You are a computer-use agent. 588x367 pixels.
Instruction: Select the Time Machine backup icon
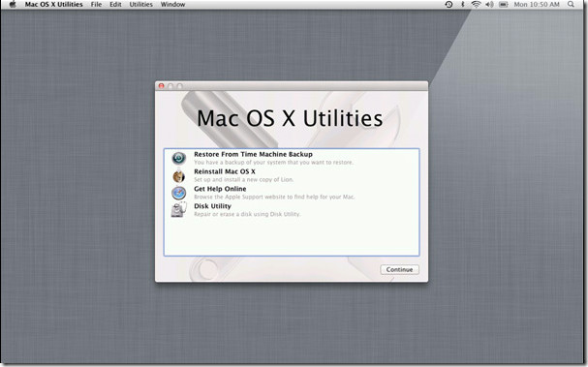point(179,158)
